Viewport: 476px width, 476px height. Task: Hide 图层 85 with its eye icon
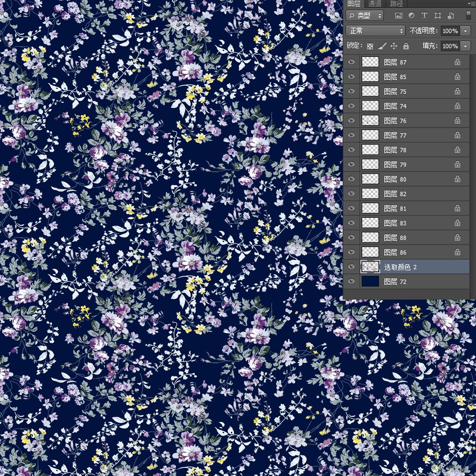pos(351,77)
